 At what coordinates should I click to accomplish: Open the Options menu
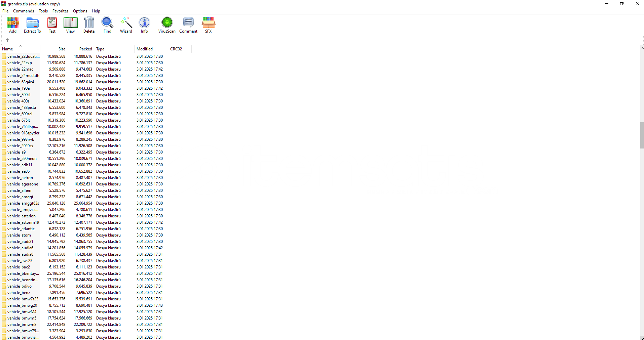coord(80,11)
